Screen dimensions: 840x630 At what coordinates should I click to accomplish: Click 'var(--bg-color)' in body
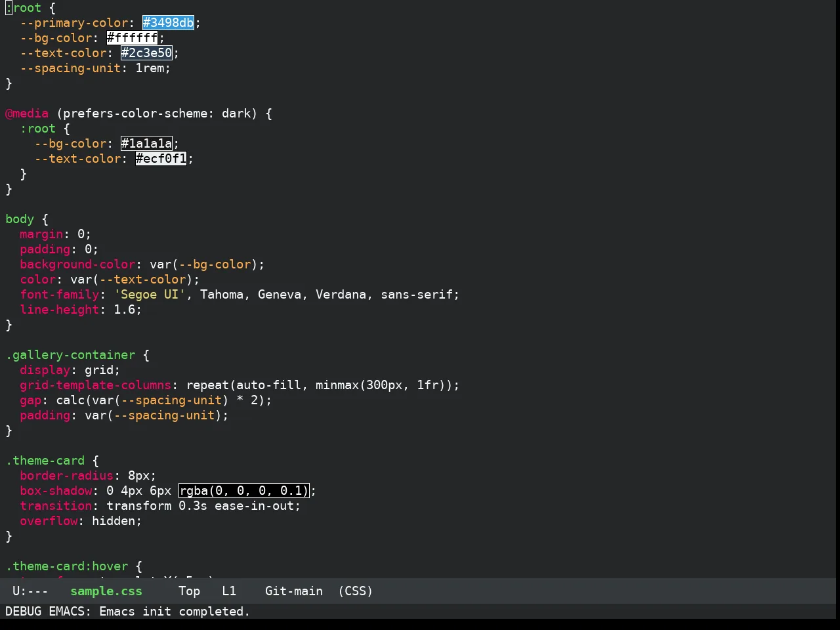(204, 264)
